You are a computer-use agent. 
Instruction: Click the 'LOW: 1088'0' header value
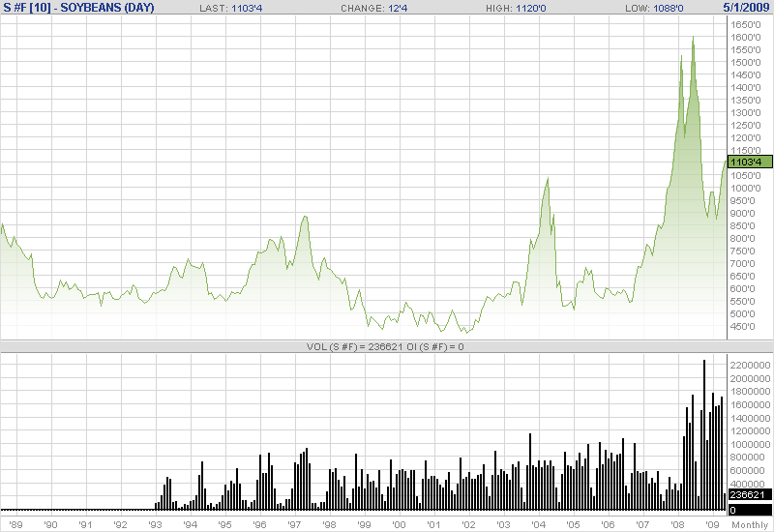click(654, 9)
